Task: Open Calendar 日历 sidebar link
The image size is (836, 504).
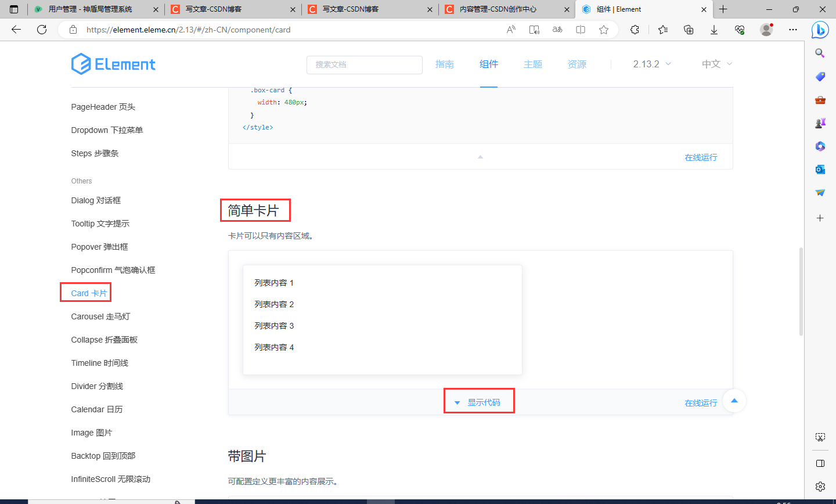Action: click(x=97, y=409)
